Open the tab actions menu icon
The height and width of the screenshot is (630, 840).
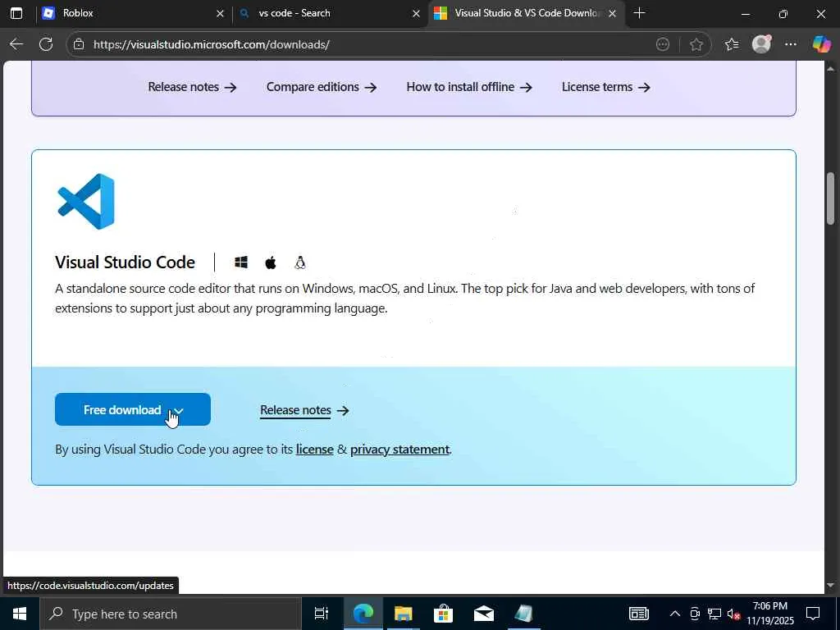tap(16, 13)
